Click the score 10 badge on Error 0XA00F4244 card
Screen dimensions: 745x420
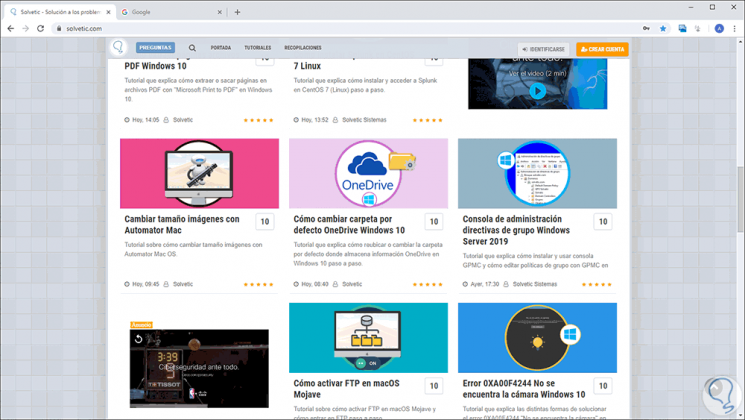603,386
